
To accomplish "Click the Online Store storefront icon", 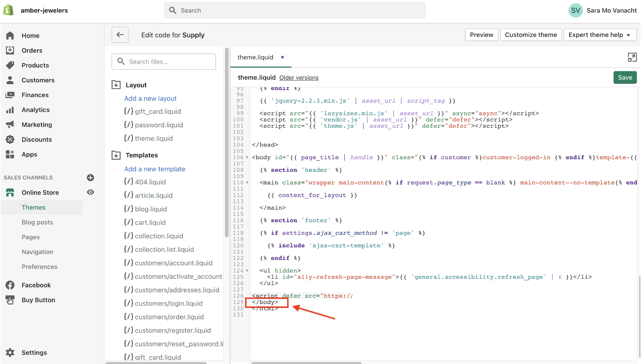I will [x=10, y=192].
